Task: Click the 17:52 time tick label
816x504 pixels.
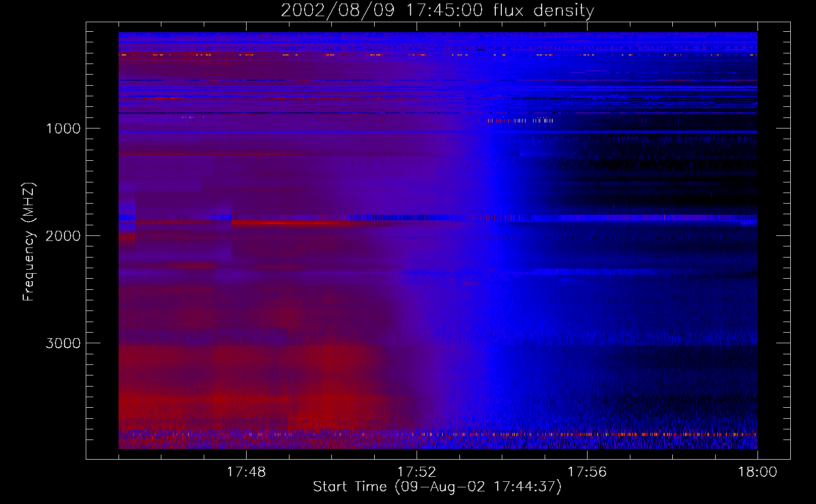Action: pos(417,472)
